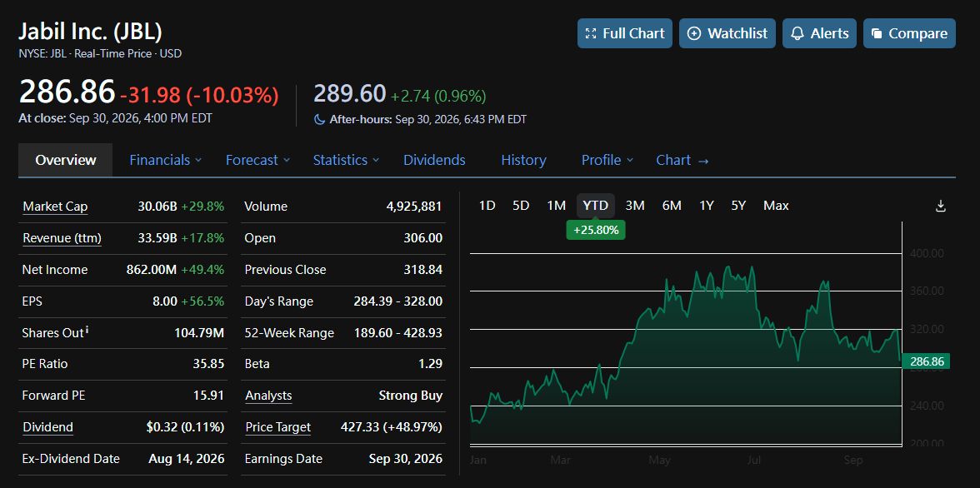The image size is (980, 488).
Task: Click the Alerts bell icon
Action: [797, 34]
